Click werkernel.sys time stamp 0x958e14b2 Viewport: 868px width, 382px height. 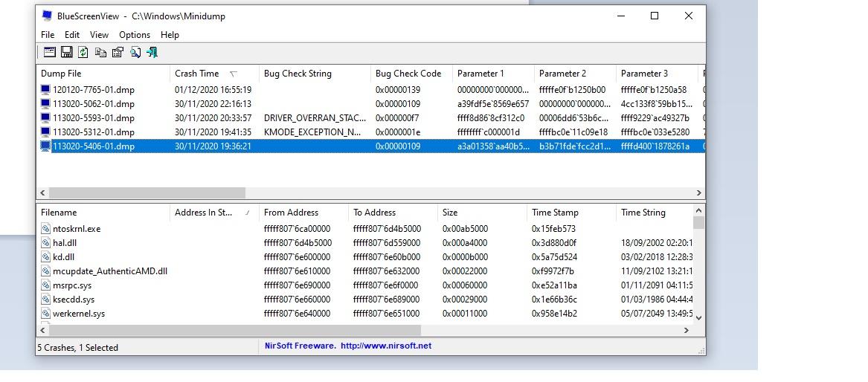(x=554, y=314)
